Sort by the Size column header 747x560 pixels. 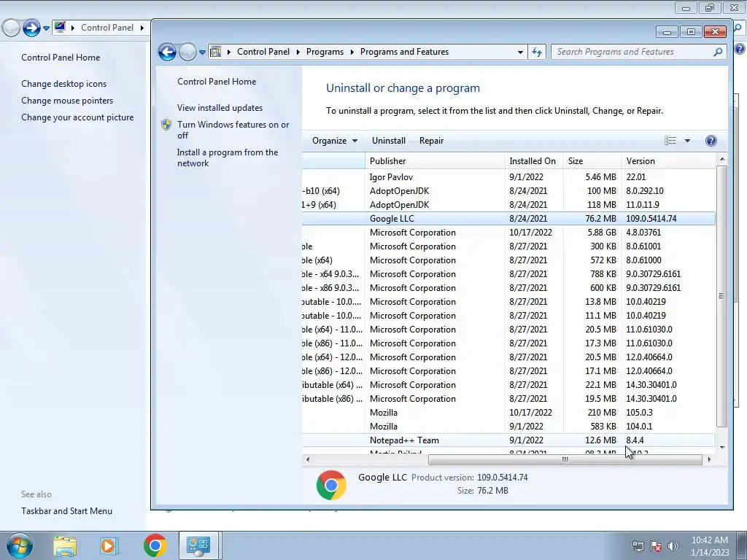coord(592,161)
